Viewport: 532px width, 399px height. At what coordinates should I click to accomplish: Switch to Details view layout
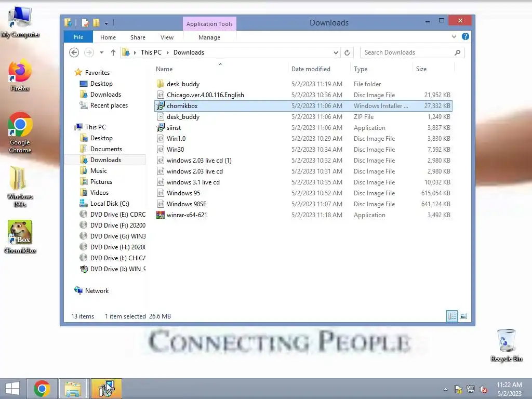pyautogui.click(x=452, y=316)
